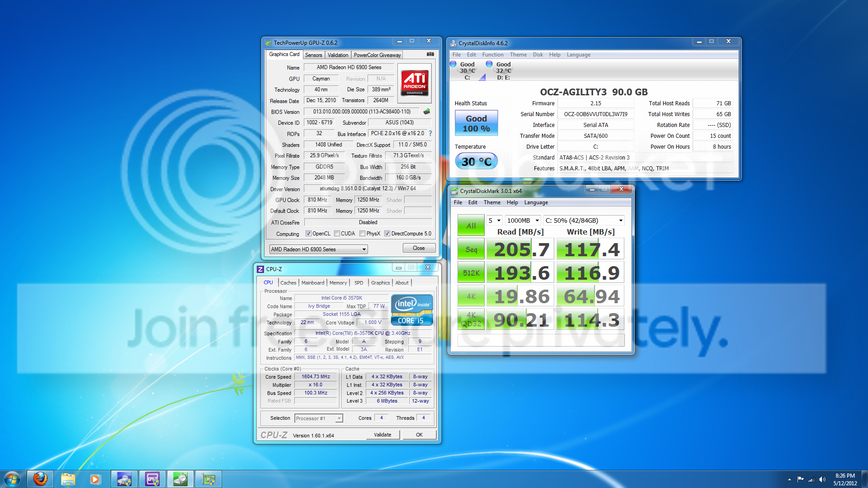
Task: Toggle the CUDA checkbox
Action: (337, 234)
